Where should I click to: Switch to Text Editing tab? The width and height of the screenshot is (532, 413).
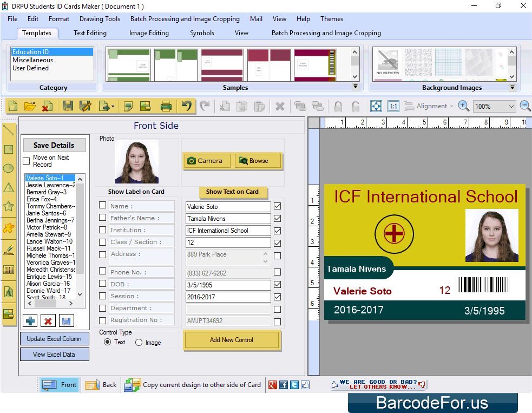[90, 33]
